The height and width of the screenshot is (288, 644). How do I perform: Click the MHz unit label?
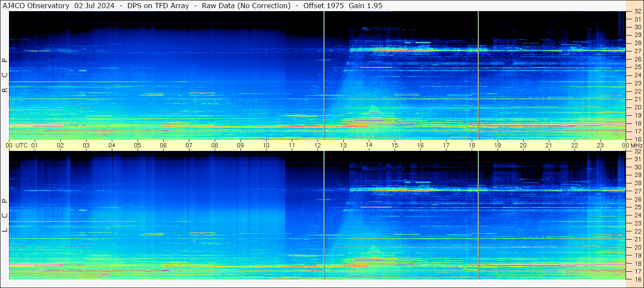[636, 146]
